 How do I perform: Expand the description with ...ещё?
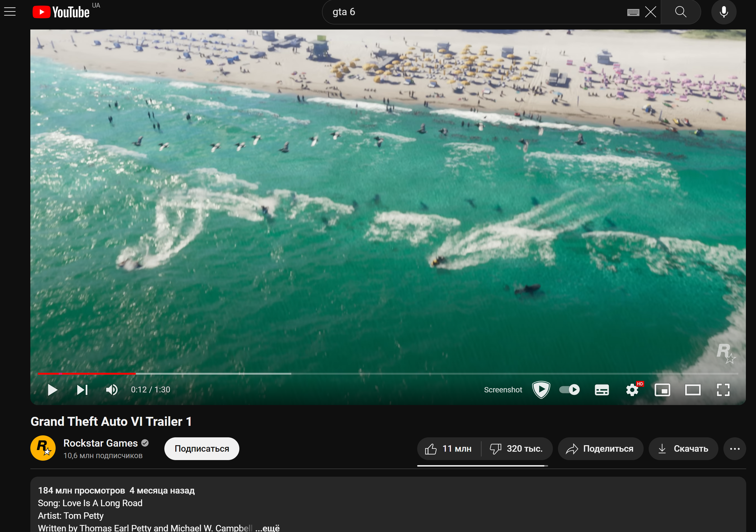click(x=268, y=528)
